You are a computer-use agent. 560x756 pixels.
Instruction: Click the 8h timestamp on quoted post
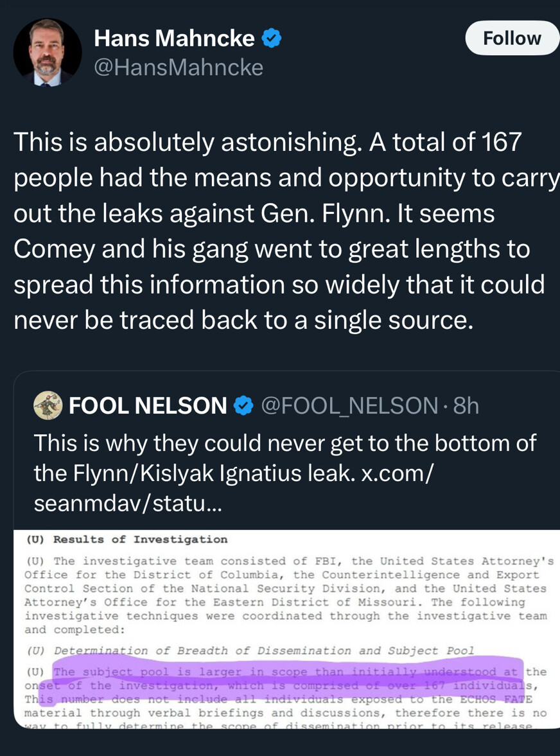point(466,406)
